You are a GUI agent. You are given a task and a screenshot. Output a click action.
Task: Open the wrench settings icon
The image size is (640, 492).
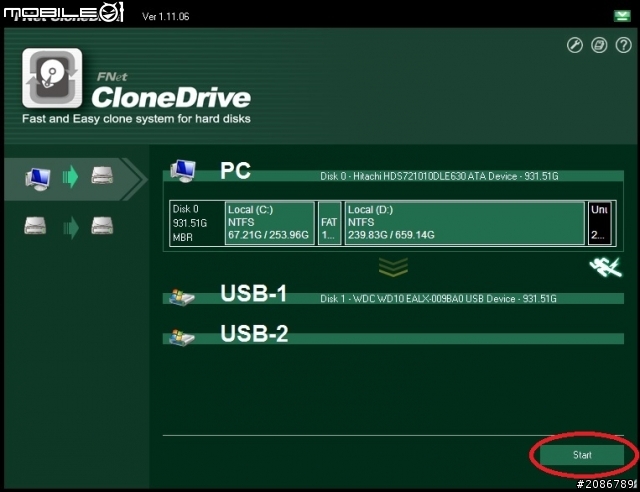tap(575, 45)
